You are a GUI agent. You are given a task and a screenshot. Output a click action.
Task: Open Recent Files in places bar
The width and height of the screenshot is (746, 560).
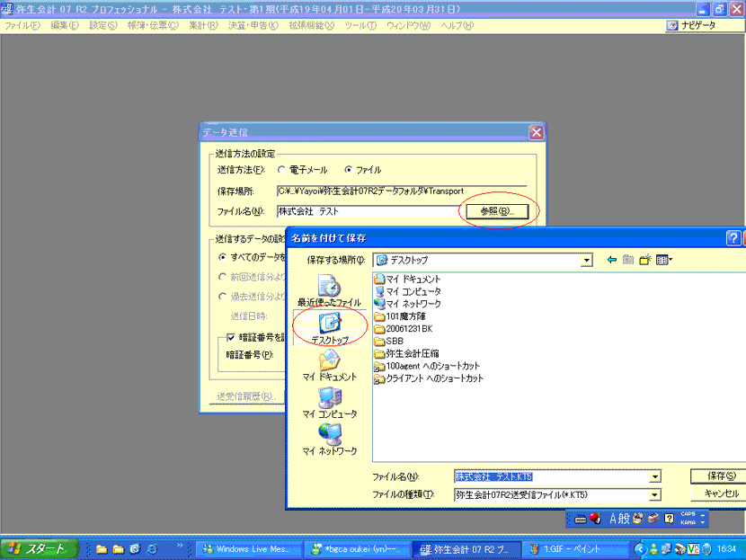coord(329,290)
